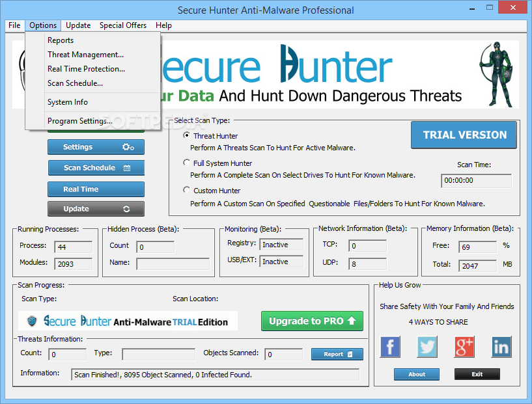
Task: Click the Hidden Process Name field
Action: point(173,264)
